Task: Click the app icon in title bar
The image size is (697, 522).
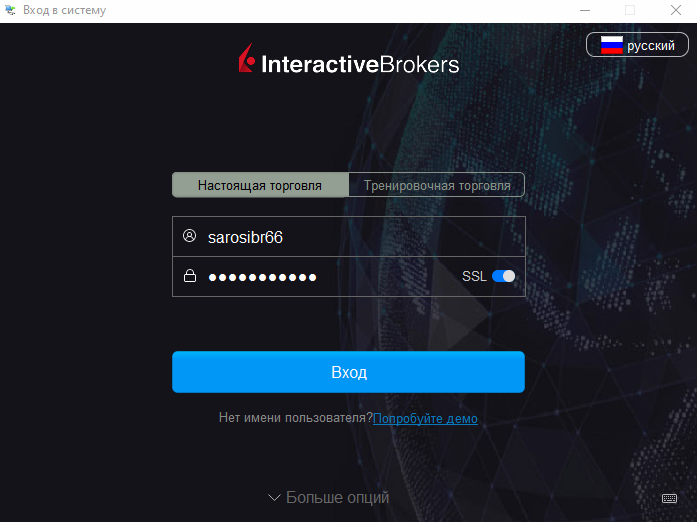Action: coord(10,10)
